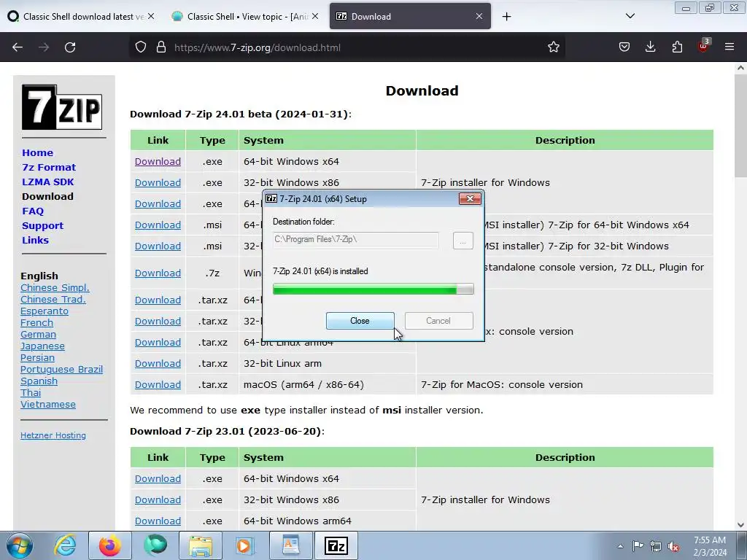
Task: Open Windows Explorer folder taskbar icon
Action: pyautogui.click(x=201, y=545)
